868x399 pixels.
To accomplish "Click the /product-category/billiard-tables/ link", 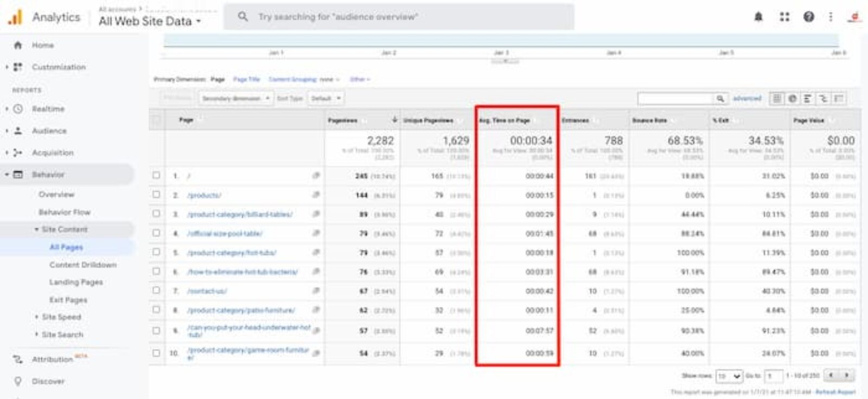I will (x=240, y=214).
